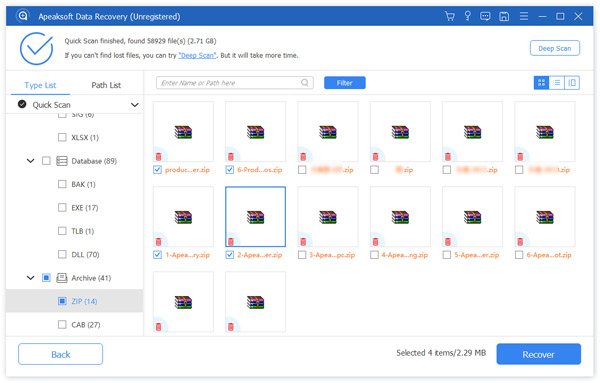Switch to the Type List tab
This screenshot has width=600, height=383.
[x=40, y=85]
